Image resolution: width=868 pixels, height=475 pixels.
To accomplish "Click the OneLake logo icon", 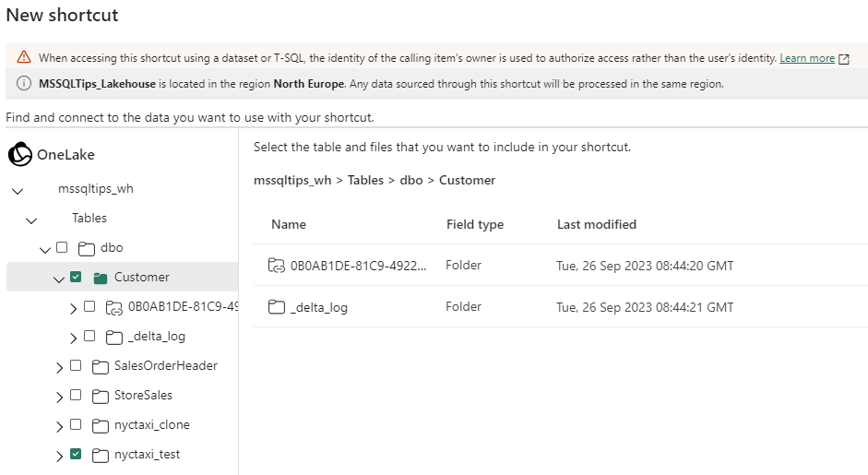I will (x=20, y=154).
